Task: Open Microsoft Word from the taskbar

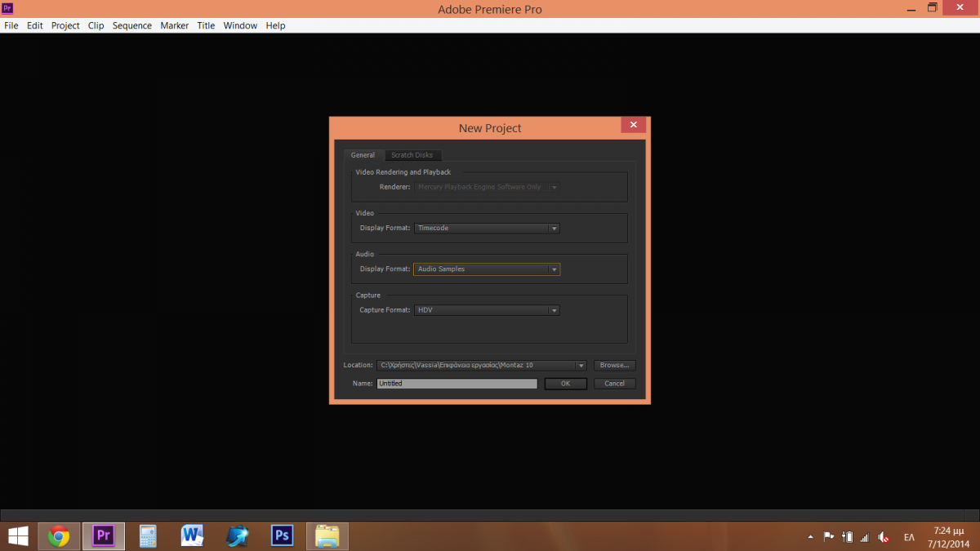Action: point(193,536)
